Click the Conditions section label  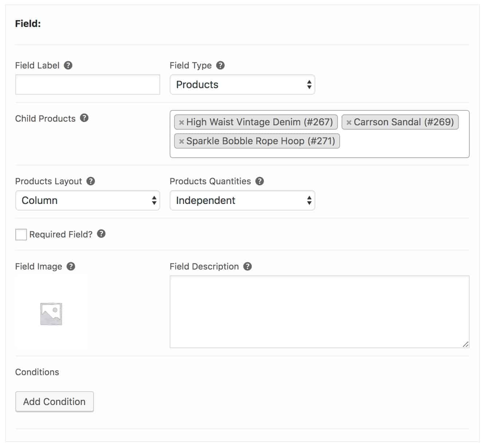[37, 372]
